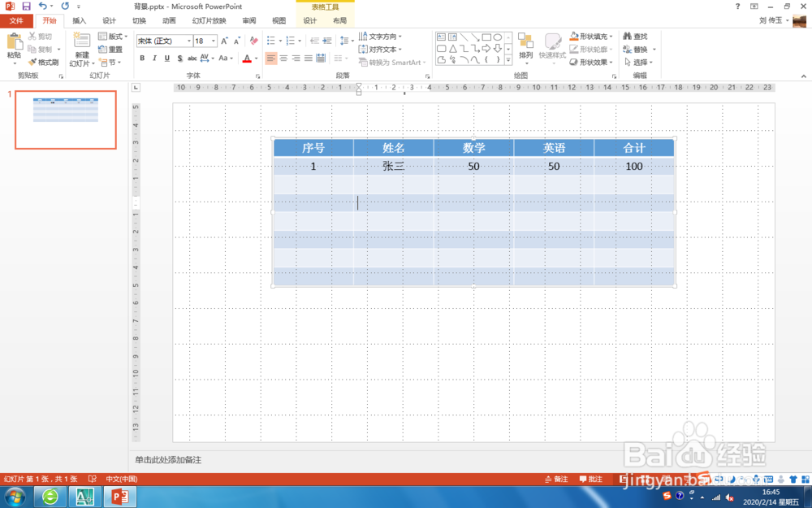Select the Format Painter (格式刷) tool
The image size is (812, 508).
coord(44,63)
